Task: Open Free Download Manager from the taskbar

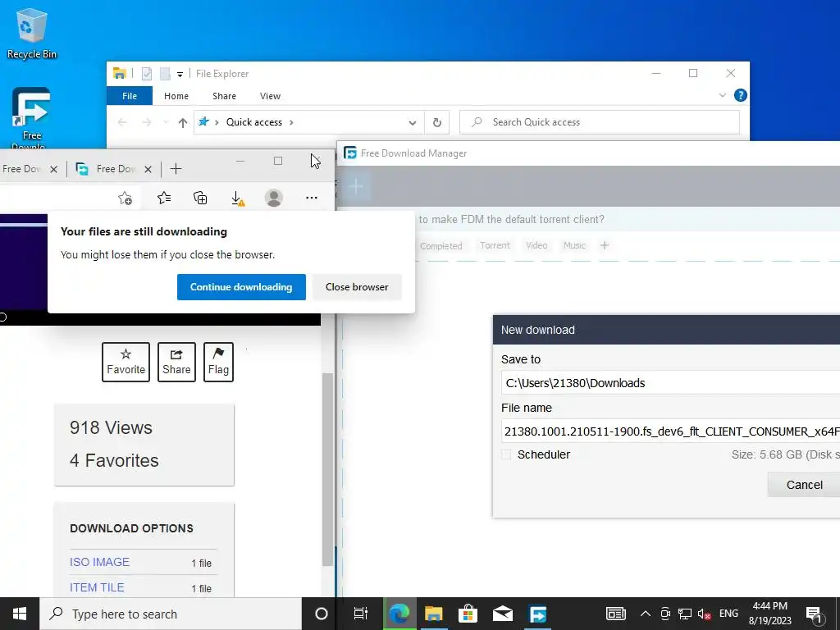Action: (x=537, y=614)
